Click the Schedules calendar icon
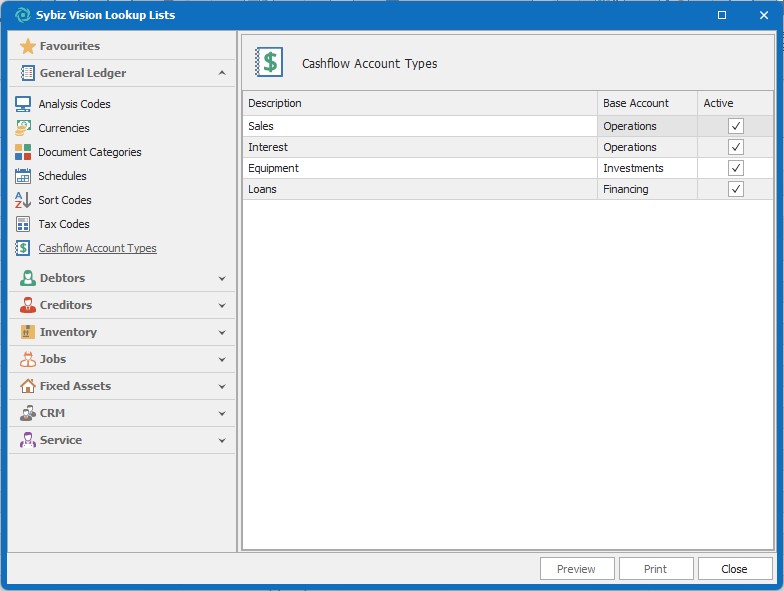Viewport: 784px width, 591px height. point(22,176)
